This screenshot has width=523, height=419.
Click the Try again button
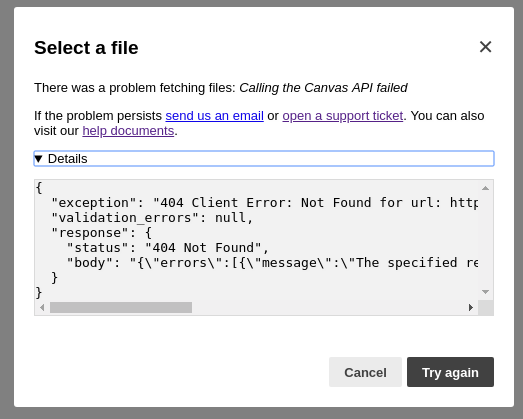tap(450, 372)
